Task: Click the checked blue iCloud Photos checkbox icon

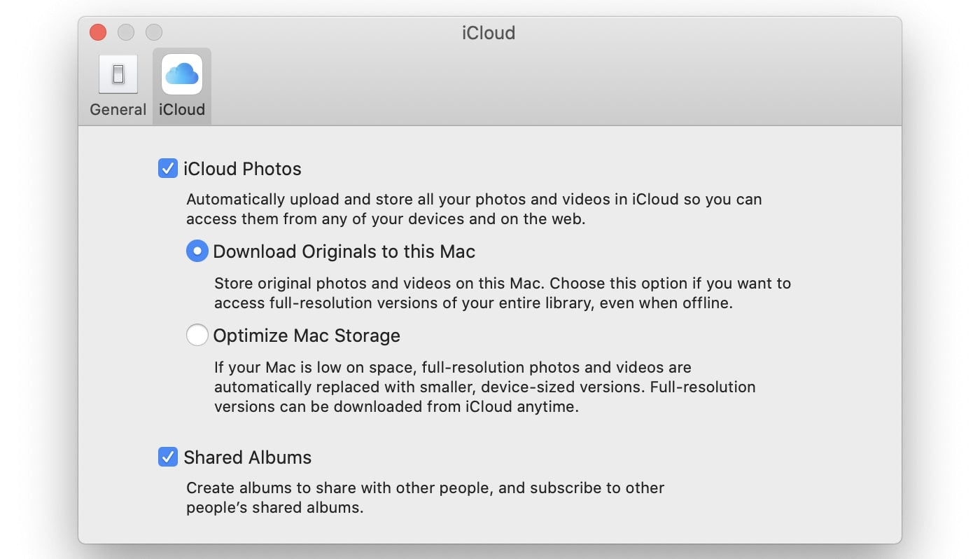Action: pos(167,168)
